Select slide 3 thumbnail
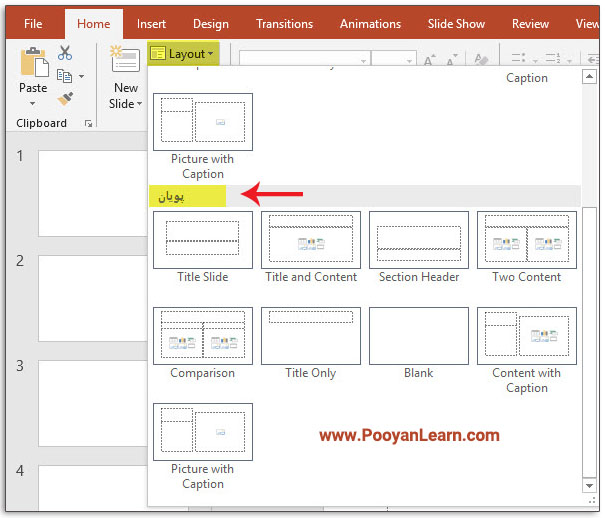This screenshot has width=605, height=518. tap(93, 403)
